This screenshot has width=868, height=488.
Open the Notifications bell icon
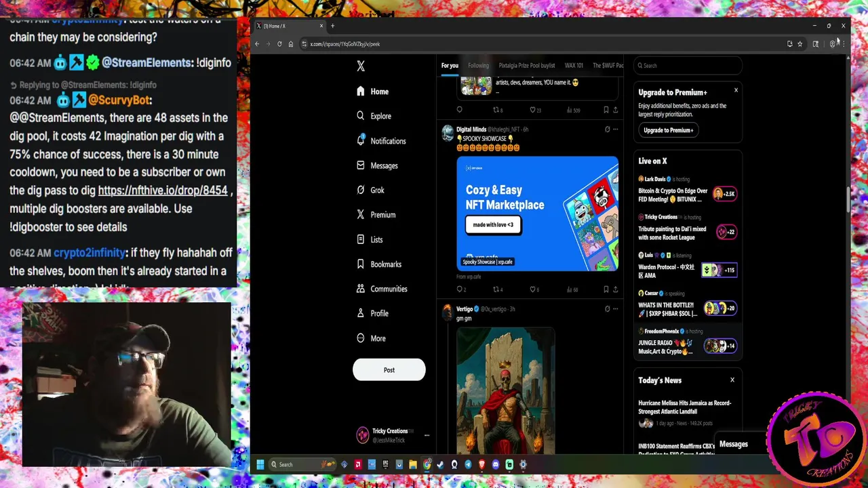click(361, 140)
